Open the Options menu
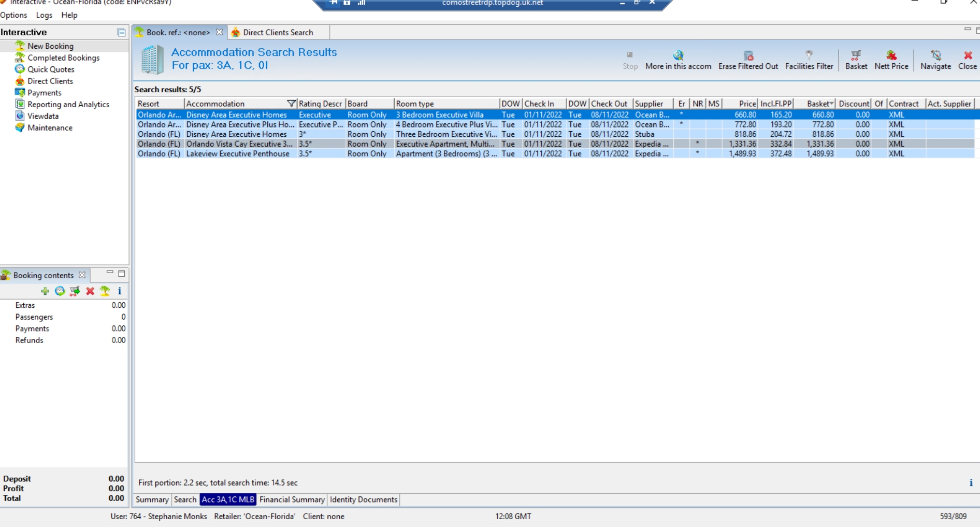Screen dimensions: 980x527 [14, 15]
